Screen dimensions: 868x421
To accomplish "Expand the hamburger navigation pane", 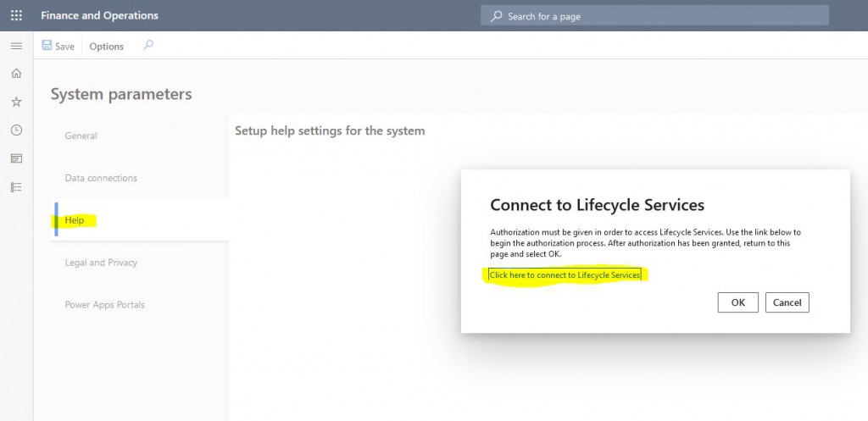I will [x=17, y=46].
